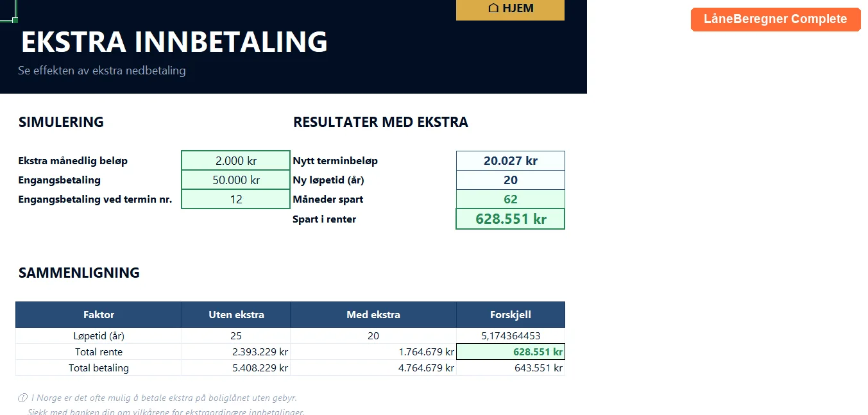Click the Engangsbetaling ved termin nr. label
The height and width of the screenshot is (415, 868).
click(x=95, y=199)
